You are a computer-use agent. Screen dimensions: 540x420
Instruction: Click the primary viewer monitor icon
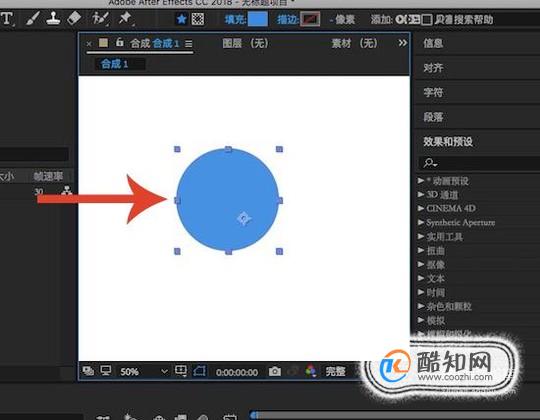coord(105,371)
